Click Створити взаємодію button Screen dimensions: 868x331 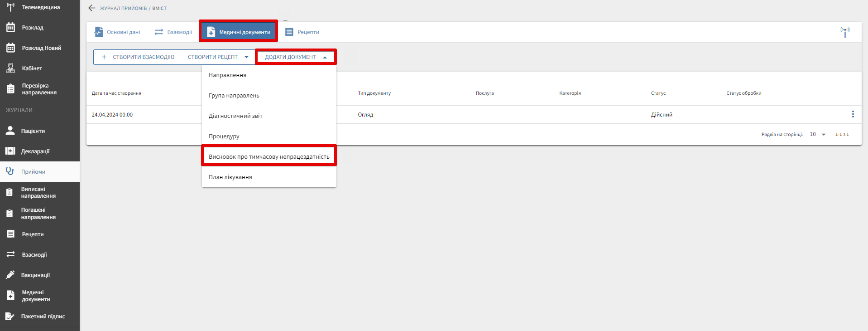tap(138, 57)
